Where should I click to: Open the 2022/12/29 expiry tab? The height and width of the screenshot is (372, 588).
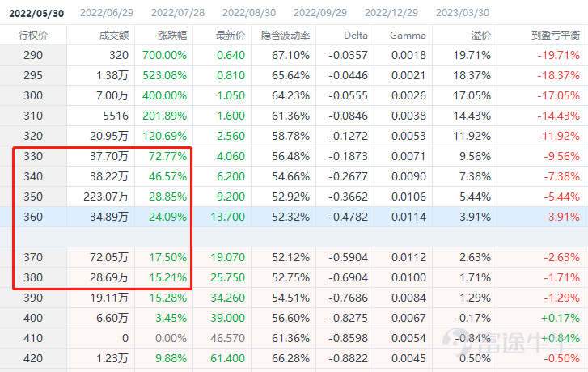pos(391,13)
